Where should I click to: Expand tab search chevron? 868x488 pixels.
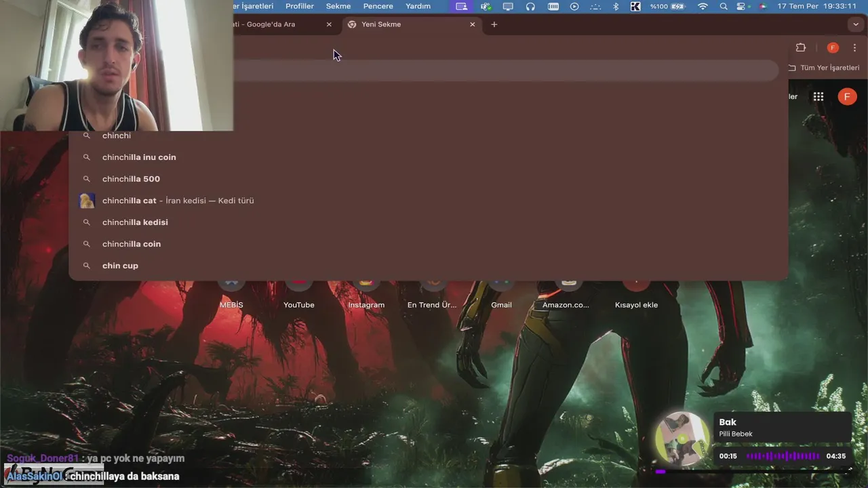(x=856, y=24)
